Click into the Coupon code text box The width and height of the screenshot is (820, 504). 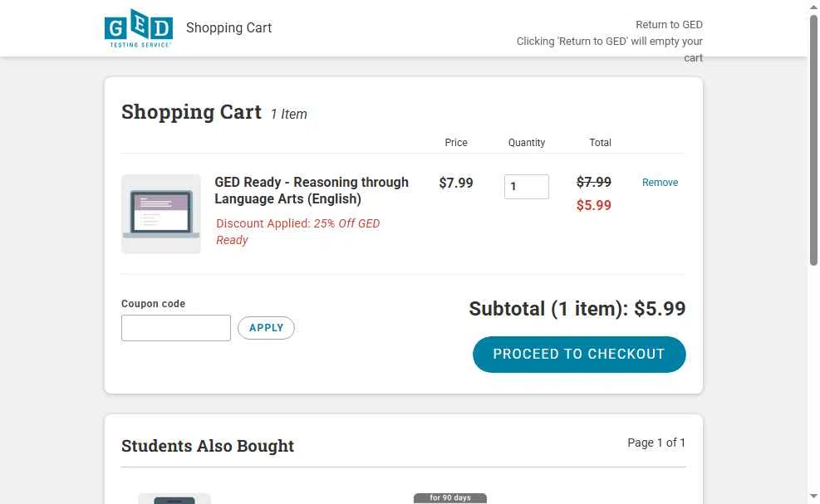point(176,328)
